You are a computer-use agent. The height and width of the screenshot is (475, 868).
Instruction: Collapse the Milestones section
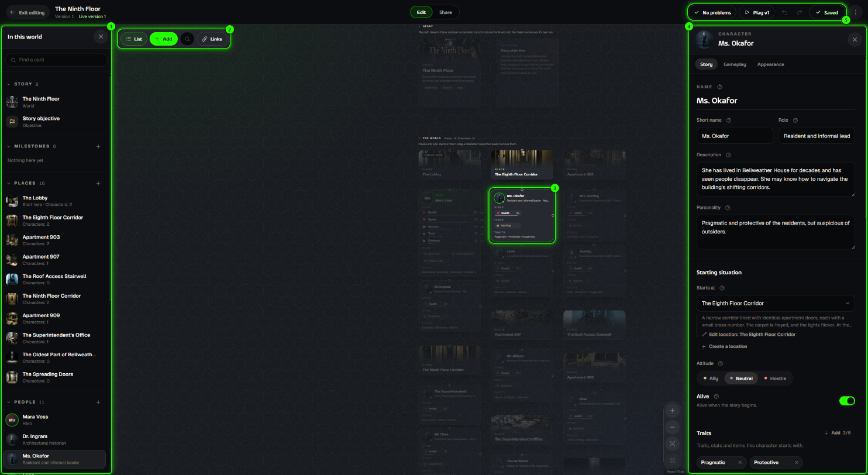tap(9, 146)
